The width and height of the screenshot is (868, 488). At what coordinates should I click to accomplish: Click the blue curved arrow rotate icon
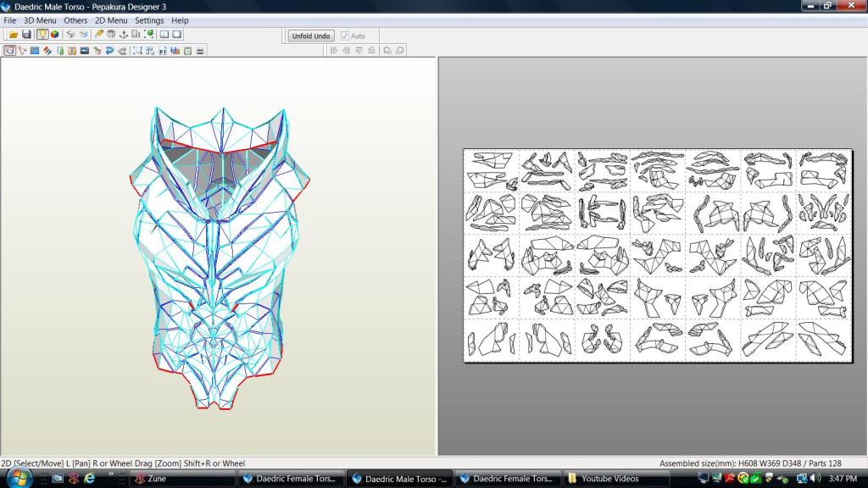(109, 51)
